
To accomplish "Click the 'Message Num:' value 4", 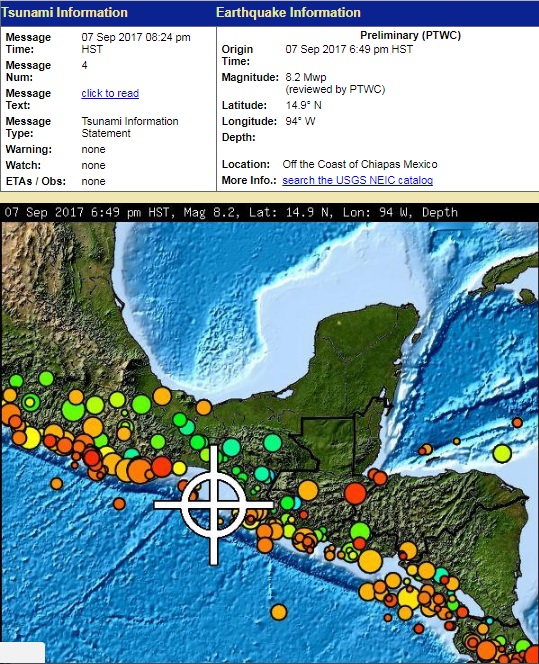I will coord(84,65).
